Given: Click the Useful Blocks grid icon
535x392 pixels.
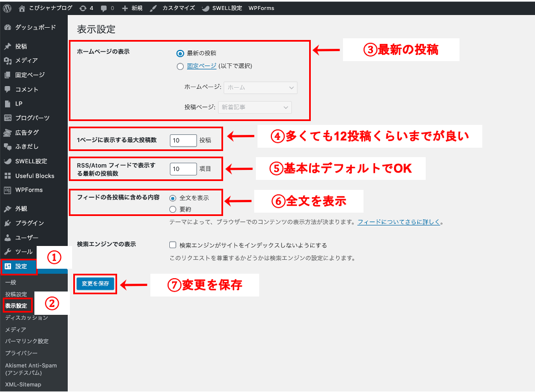Looking at the screenshot, I should tap(8, 176).
